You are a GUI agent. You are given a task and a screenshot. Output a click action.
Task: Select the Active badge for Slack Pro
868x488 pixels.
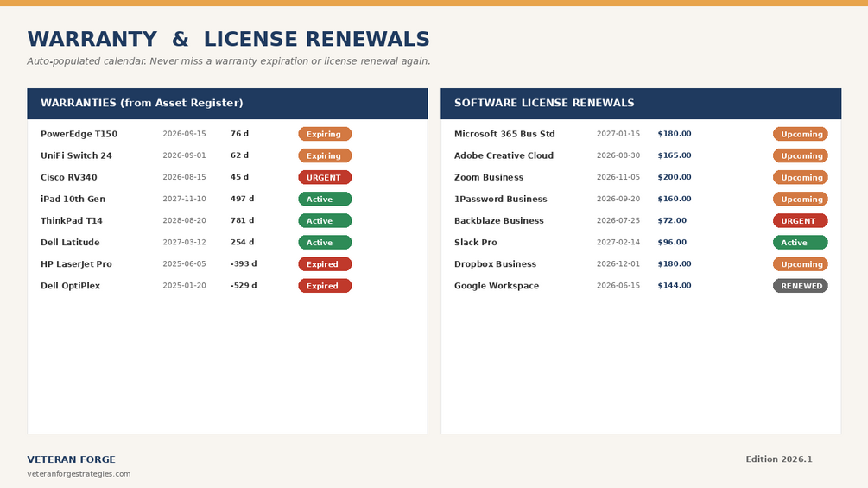pos(801,242)
